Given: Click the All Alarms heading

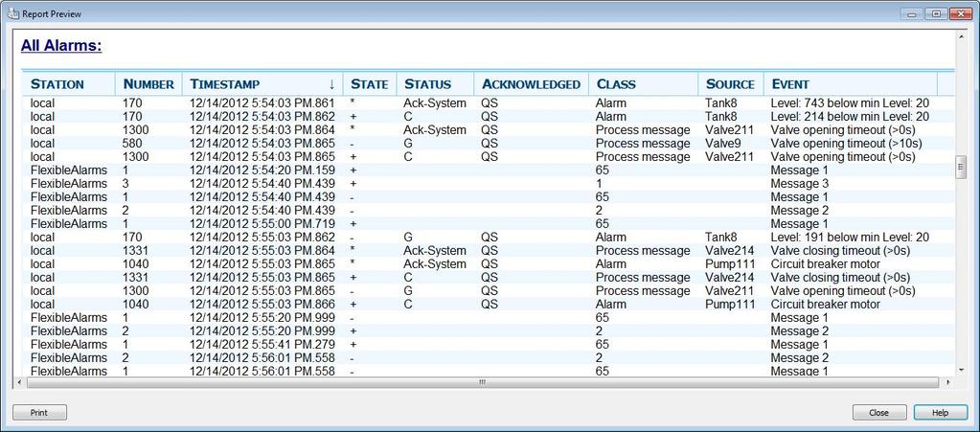Looking at the screenshot, I should (61, 46).
